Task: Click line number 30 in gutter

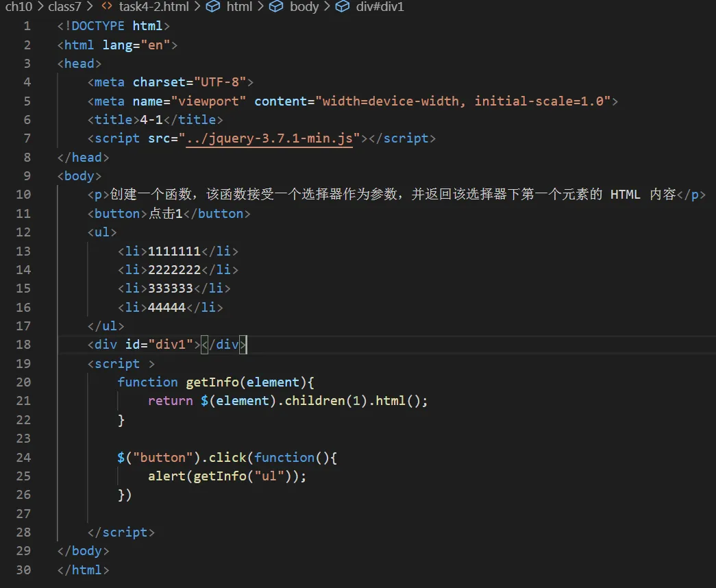Action: point(23,569)
